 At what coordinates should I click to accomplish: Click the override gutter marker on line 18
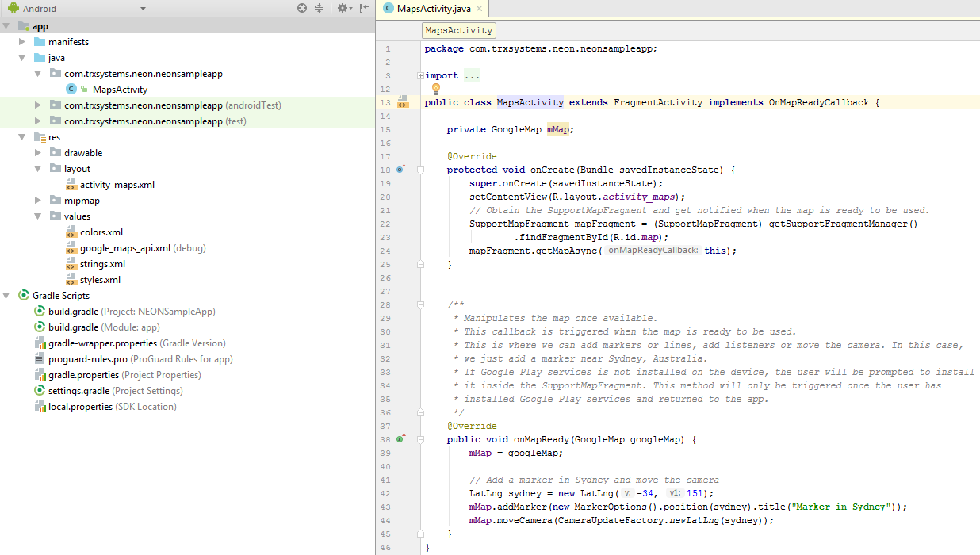(x=401, y=169)
